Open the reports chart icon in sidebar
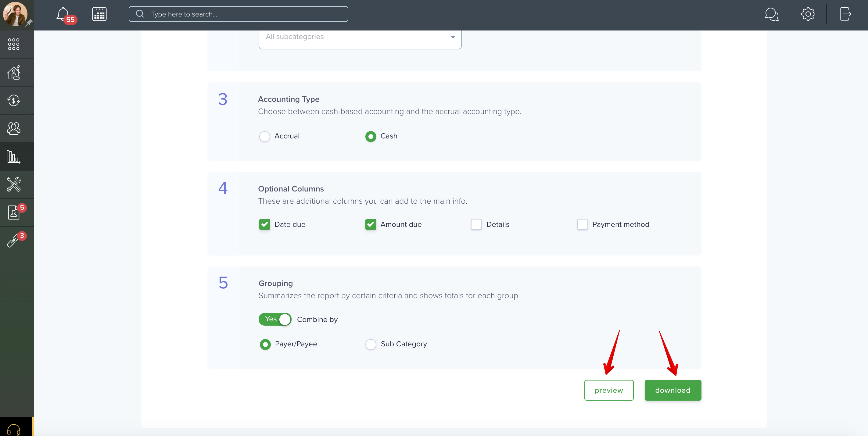The height and width of the screenshot is (436, 868). point(14,157)
